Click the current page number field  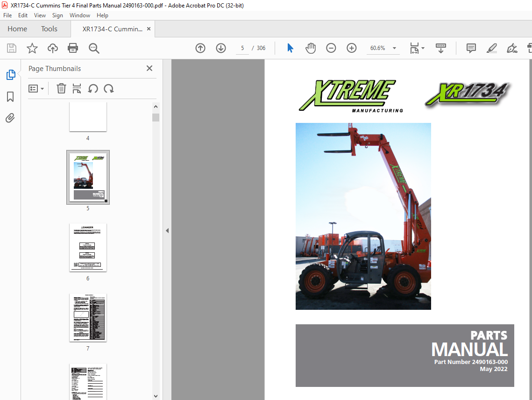click(242, 48)
